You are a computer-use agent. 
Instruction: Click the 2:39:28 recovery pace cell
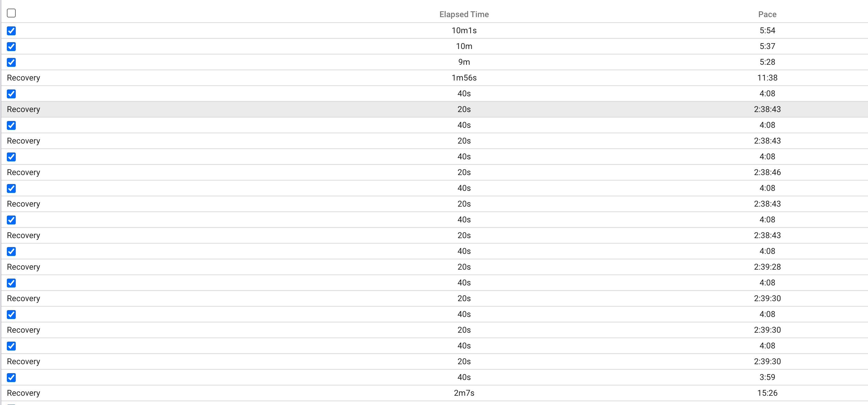tap(767, 267)
